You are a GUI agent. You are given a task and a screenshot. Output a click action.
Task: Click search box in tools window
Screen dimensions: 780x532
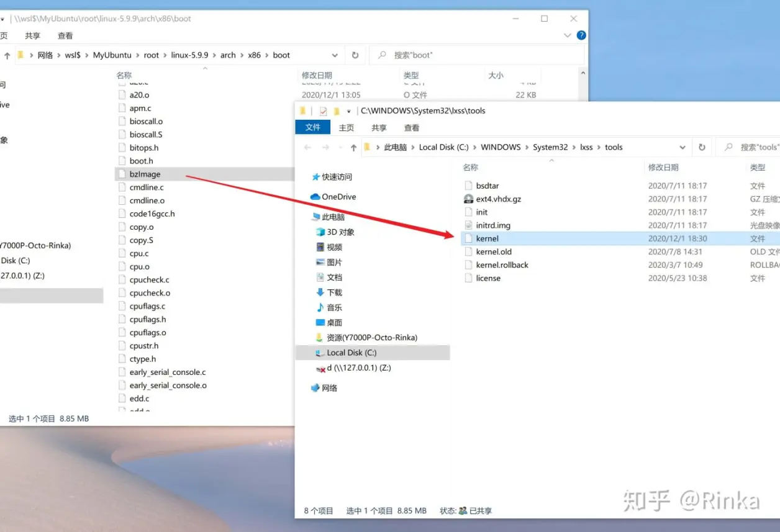tap(748, 147)
